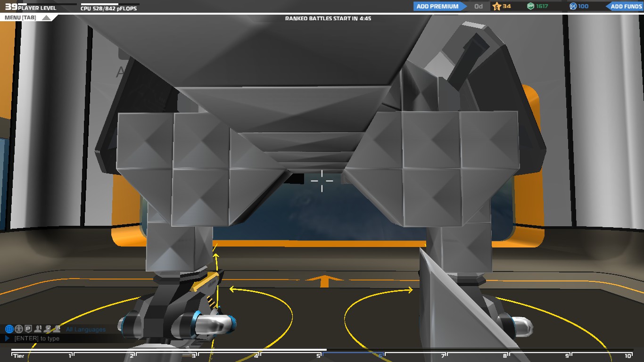Viewport: 644px width, 362px height.
Task: Open the All Languages chat filter
Action: tap(86, 329)
